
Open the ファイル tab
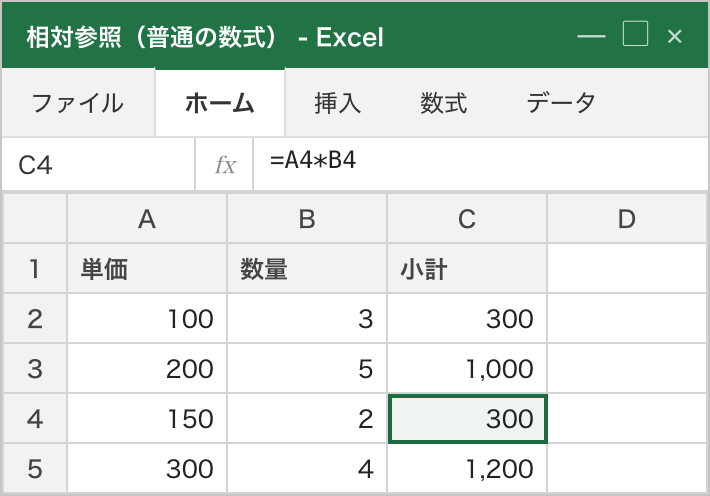pyautogui.click(x=78, y=103)
